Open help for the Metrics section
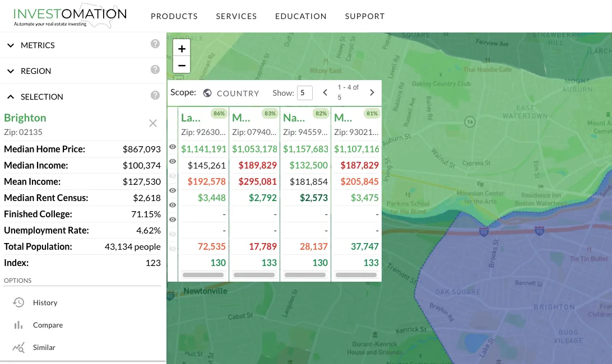 (155, 44)
